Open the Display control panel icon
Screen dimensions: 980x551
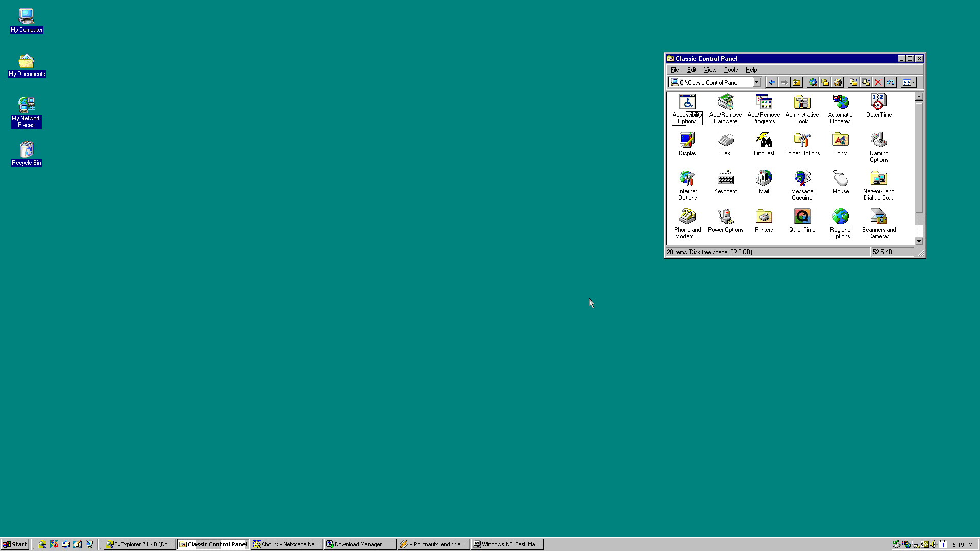click(687, 144)
